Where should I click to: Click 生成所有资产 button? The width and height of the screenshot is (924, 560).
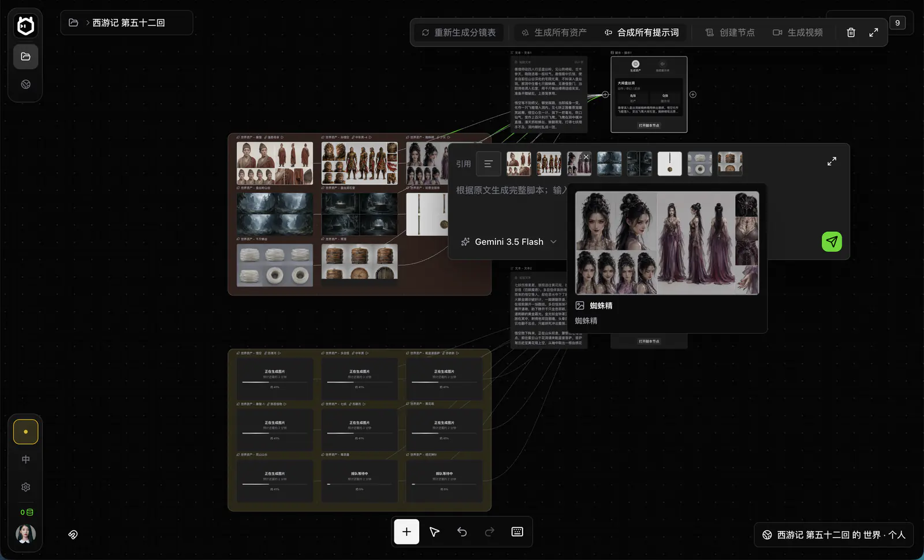coord(554,32)
